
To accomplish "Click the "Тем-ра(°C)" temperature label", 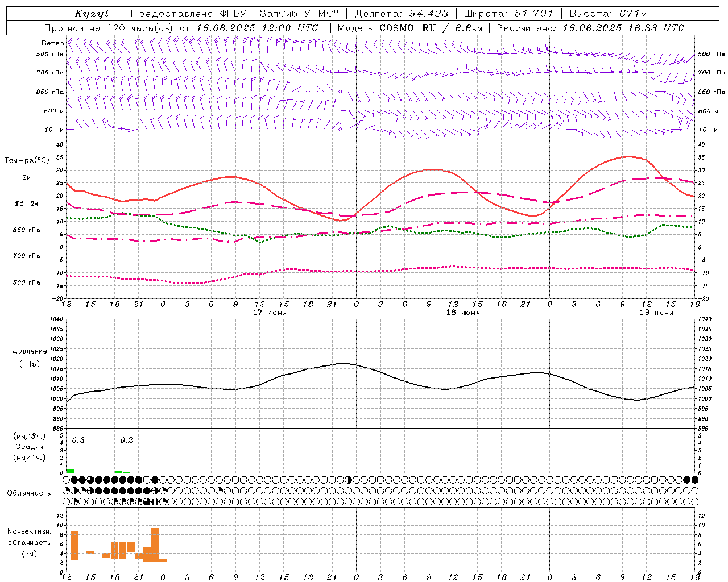I will (x=27, y=161).
